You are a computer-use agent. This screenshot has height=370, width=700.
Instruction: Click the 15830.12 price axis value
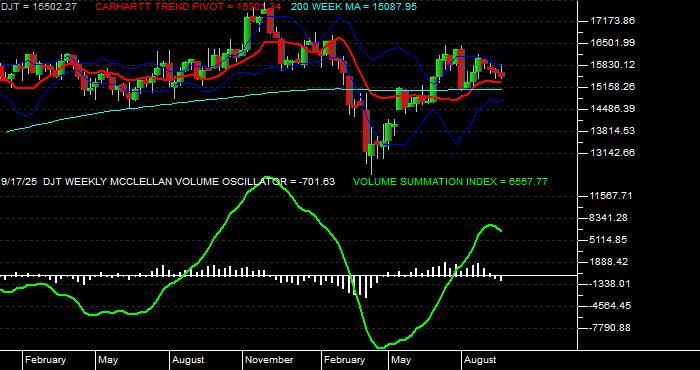612,65
